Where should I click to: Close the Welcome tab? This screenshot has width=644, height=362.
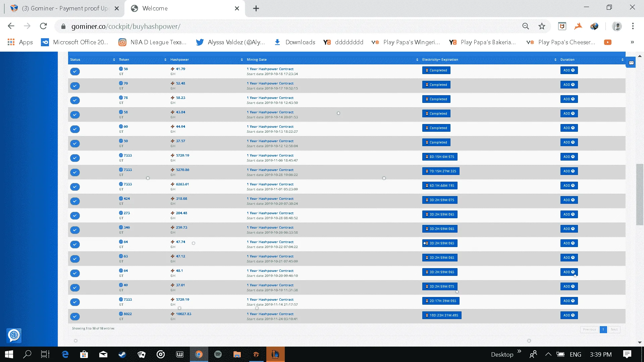pyautogui.click(x=237, y=8)
